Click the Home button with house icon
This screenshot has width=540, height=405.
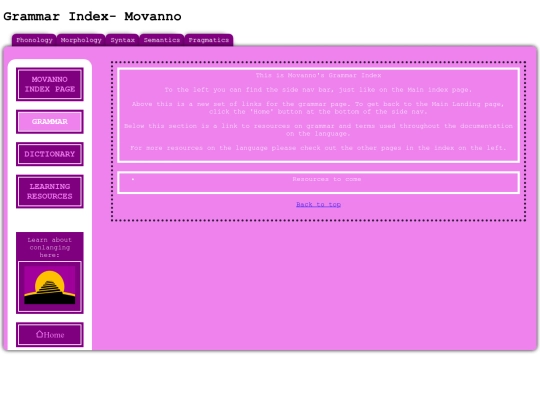[50, 334]
